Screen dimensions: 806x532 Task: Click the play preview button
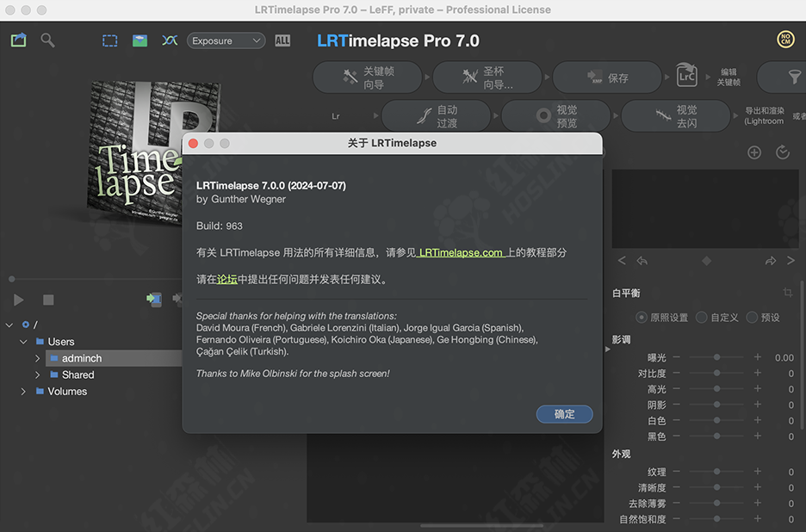(18, 300)
